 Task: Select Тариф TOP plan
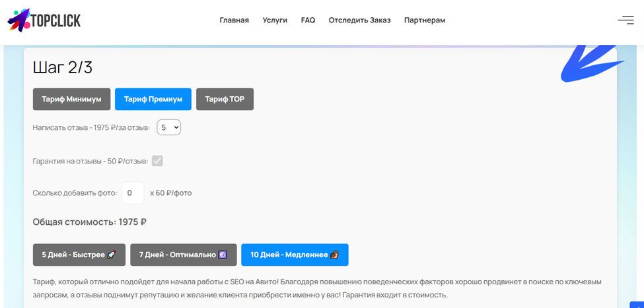point(225,99)
